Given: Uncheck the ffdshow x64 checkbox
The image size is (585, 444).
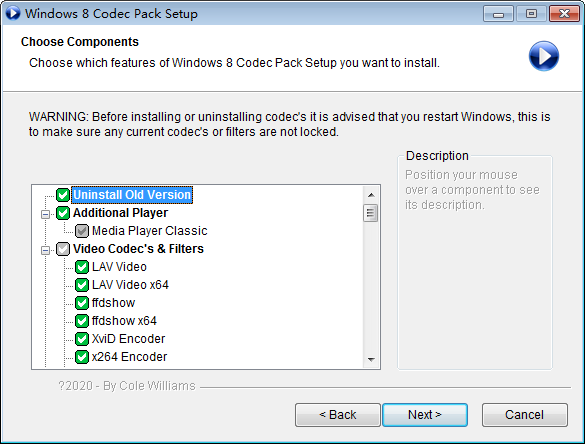Looking at the screenshot, I should pyautogui.click(x=82, y=321).
